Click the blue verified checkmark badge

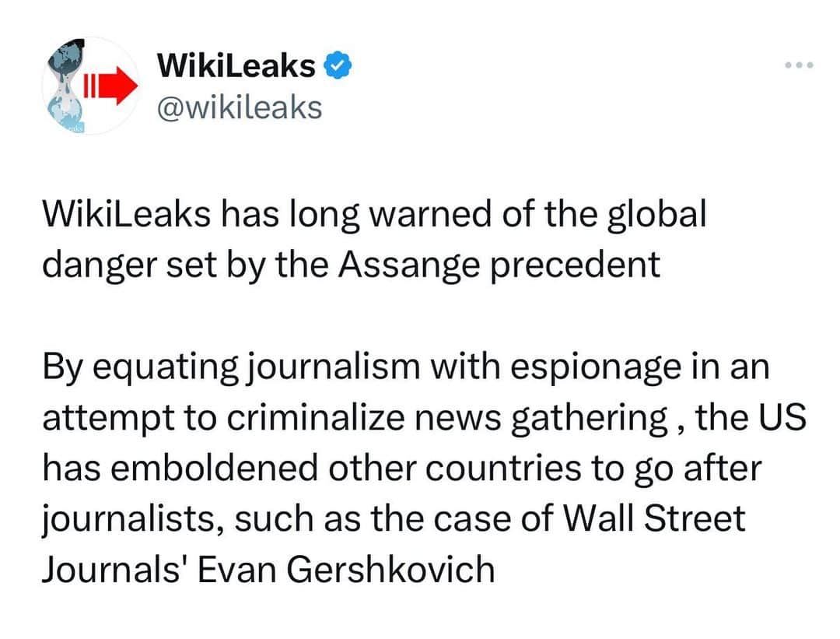tap(338, 66)
